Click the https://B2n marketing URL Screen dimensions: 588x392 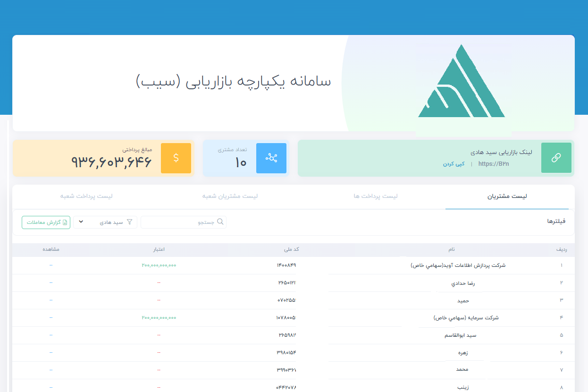click(x=494, y=164)
